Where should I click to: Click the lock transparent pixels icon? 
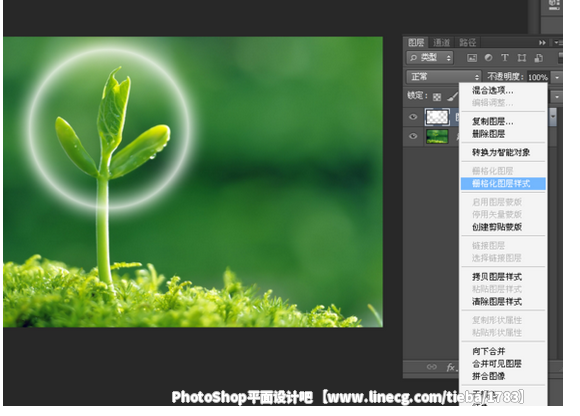[437, 97]
